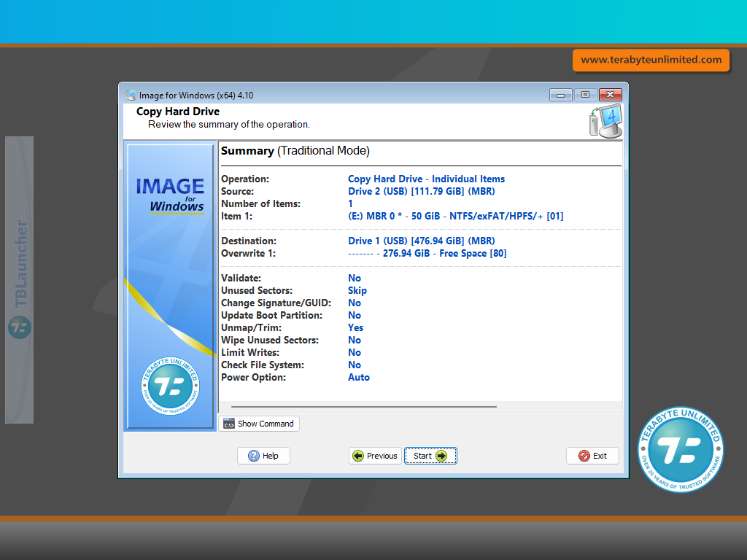Close the Image for Windows window

(x=611, y=95)
